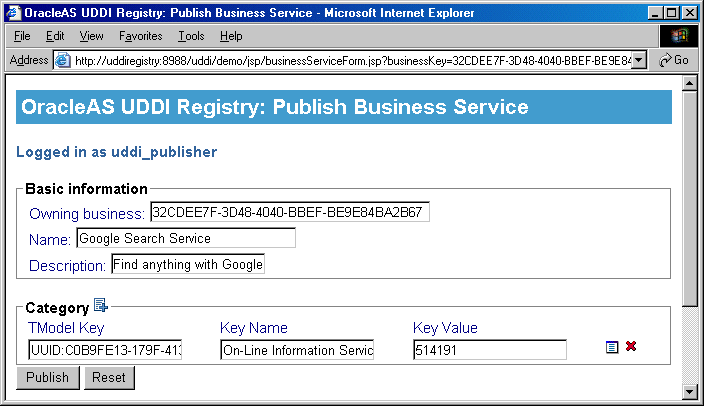704x406 pixels.
Task: Click the 'Address' label in address bar
Action: (29, 60)
